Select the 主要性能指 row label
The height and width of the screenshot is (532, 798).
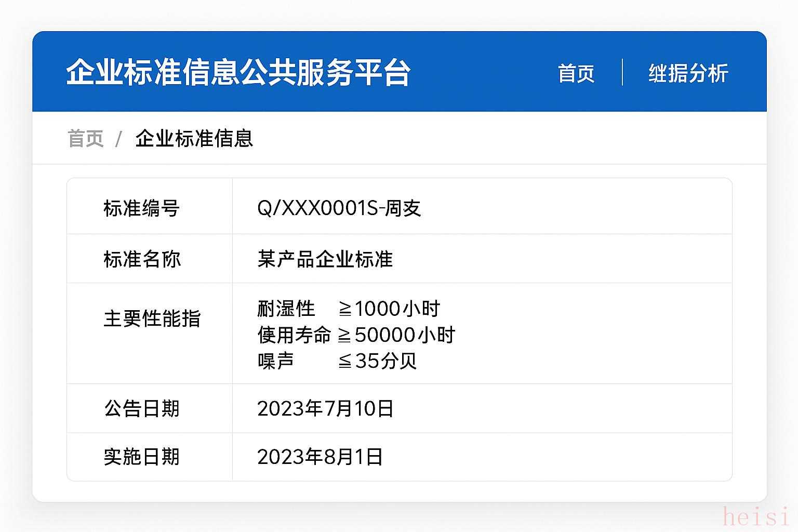tap(152, 318)
